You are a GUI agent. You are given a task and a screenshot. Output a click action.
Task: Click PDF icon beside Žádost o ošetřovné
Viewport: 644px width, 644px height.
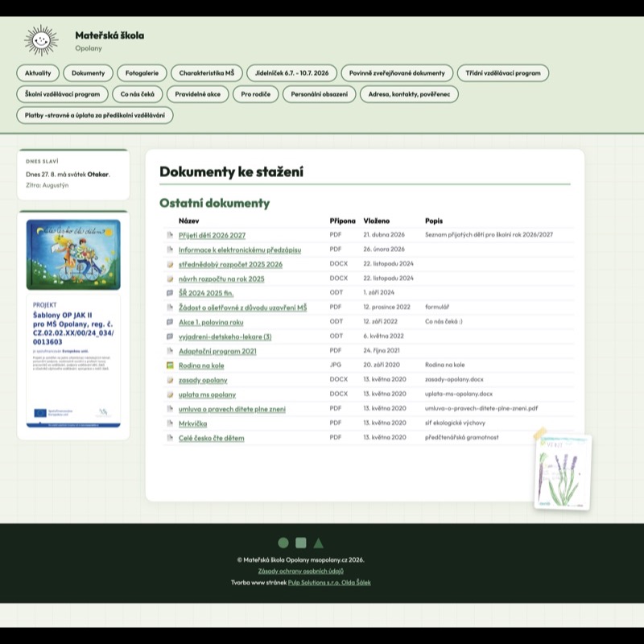[x=170, y=308]
